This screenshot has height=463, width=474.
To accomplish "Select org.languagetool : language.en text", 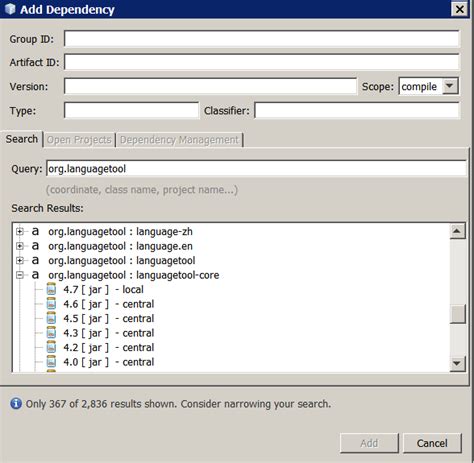I will 120,246.
